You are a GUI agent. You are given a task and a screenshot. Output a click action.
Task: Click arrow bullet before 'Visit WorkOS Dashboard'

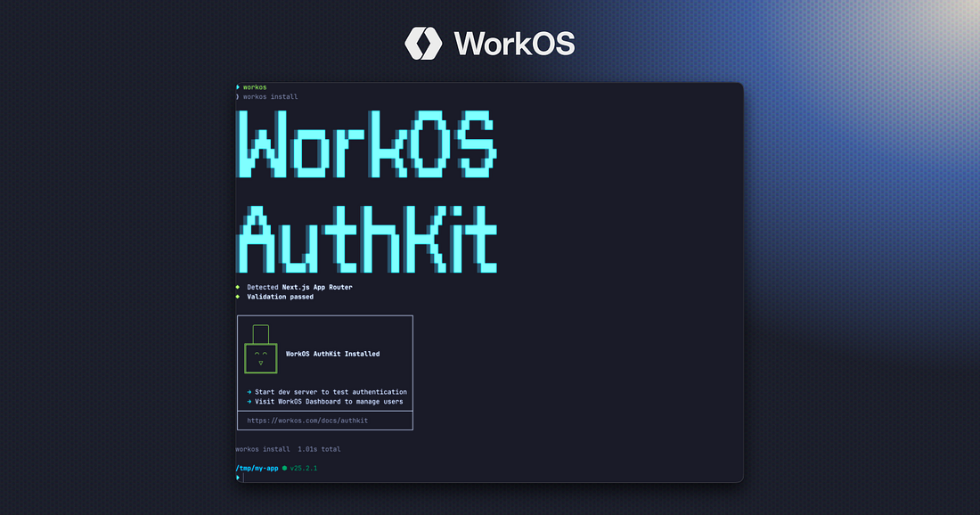tap(249, 402)
